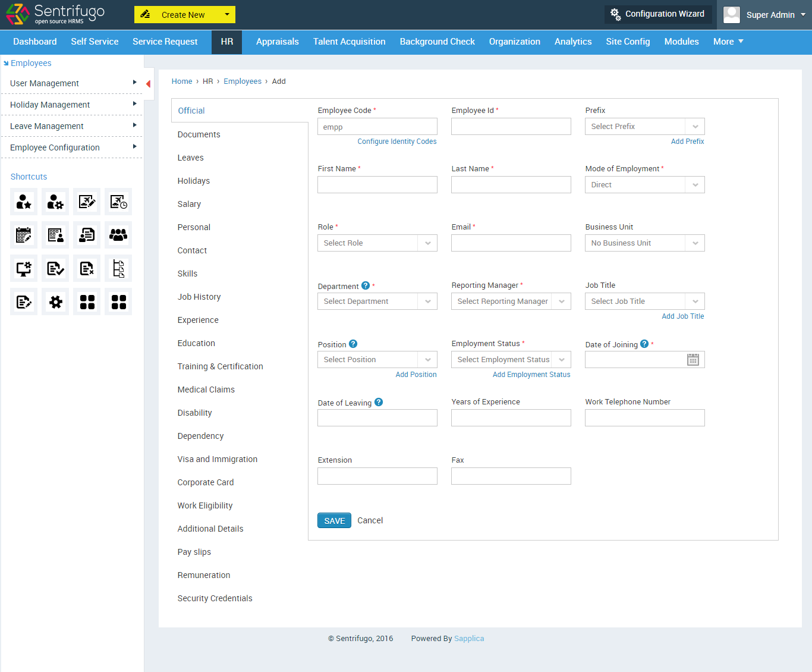Click the Cancel link
Viewport: 812px width, 672px height.
tap(370, 520)
